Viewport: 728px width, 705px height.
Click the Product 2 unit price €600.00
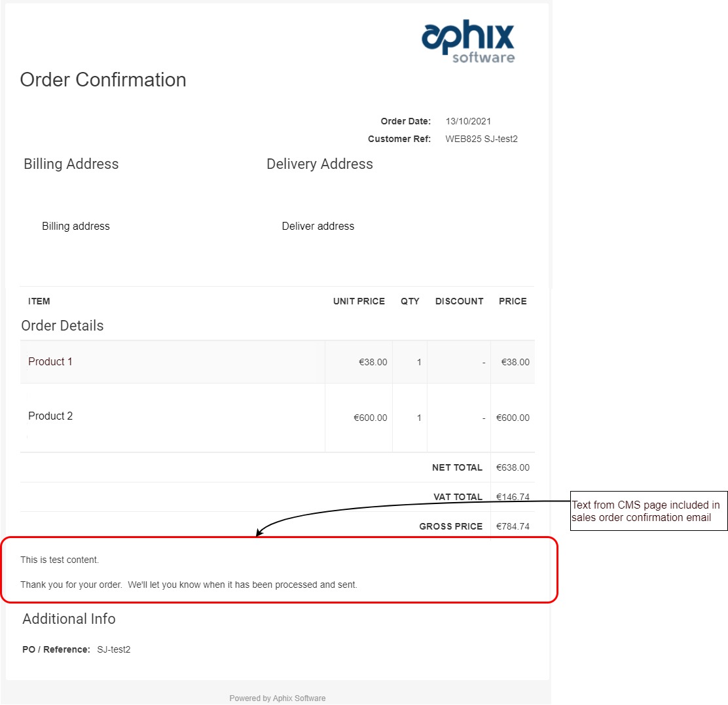(370, 418)
